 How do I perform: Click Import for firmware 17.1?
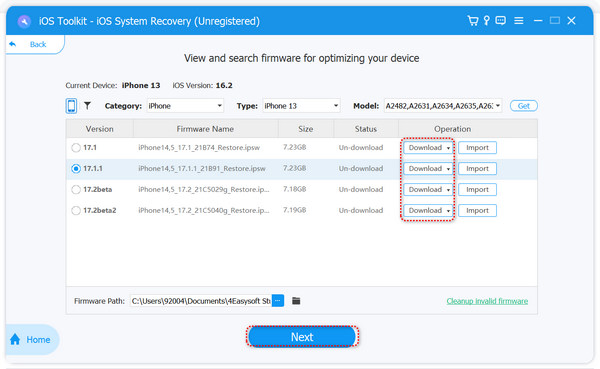(477, 148)
